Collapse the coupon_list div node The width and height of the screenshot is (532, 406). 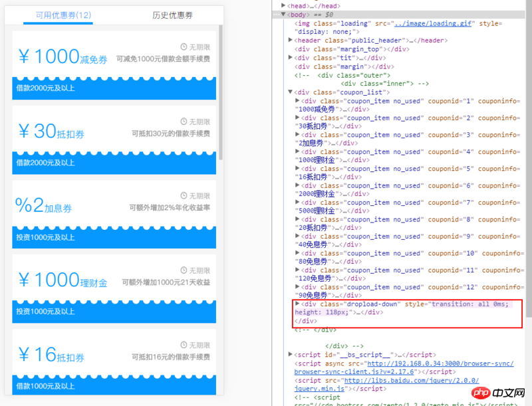tap(291, 92)
